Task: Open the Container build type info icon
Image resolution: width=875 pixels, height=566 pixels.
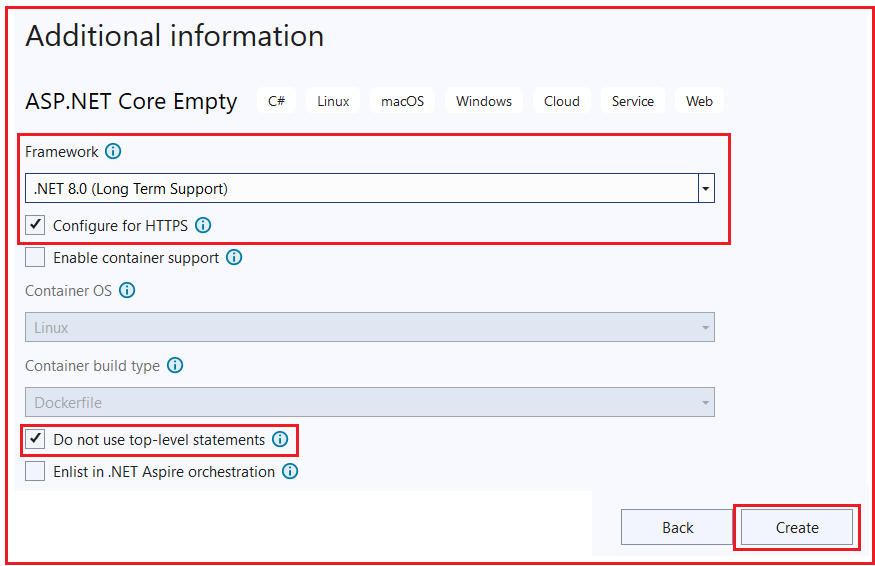Action: click(175, 366)
